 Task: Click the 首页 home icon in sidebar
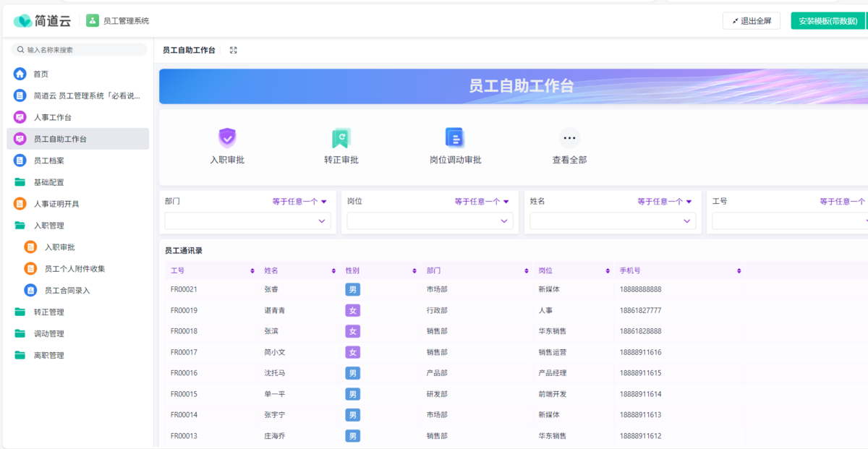(20, 74)
